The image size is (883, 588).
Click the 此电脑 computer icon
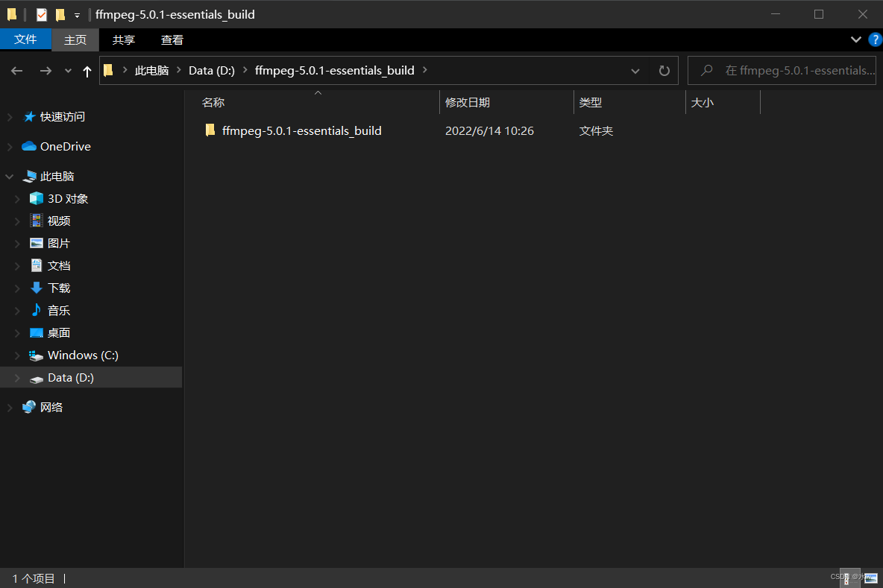(29, 177)
